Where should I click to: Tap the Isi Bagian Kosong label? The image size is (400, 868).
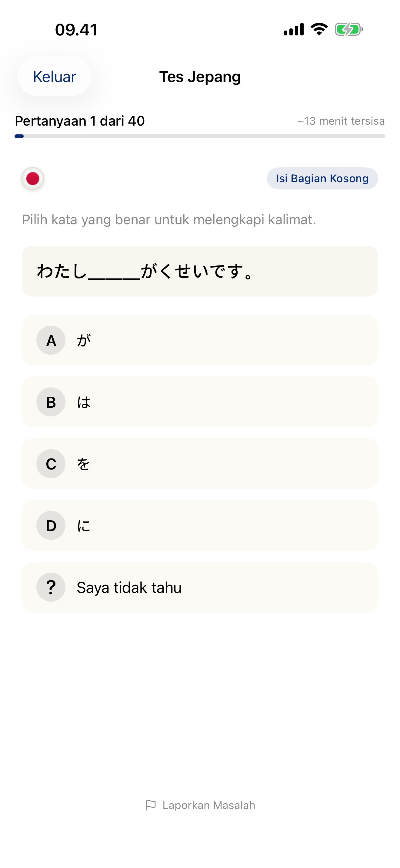[x=322, y=178]
